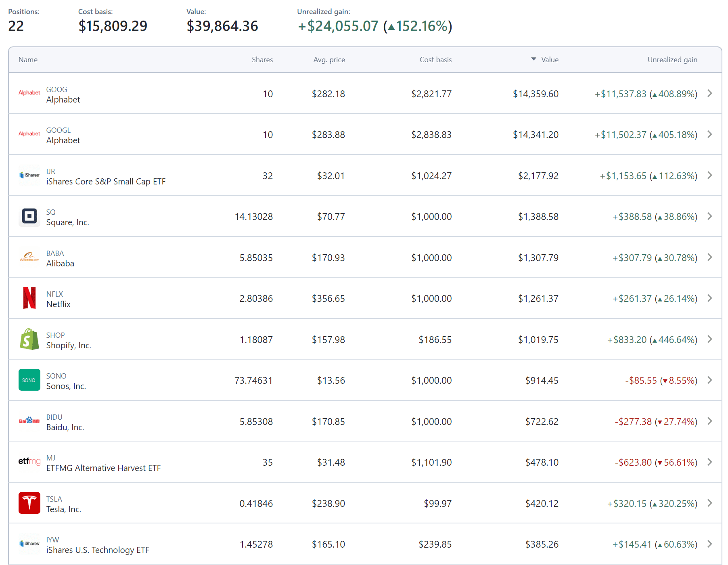Click the iShares logo next to IYW

coord(29,544)
